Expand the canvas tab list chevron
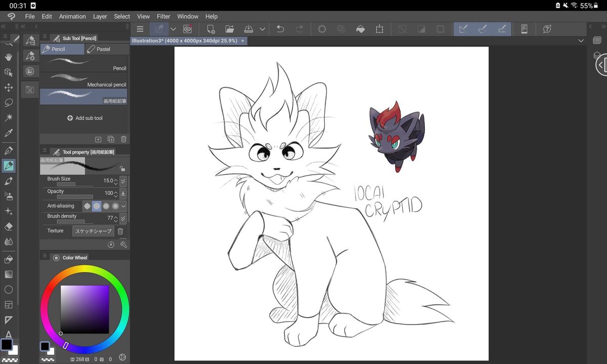607x364 pixels. pyautogui.click(x=582, y=40)
